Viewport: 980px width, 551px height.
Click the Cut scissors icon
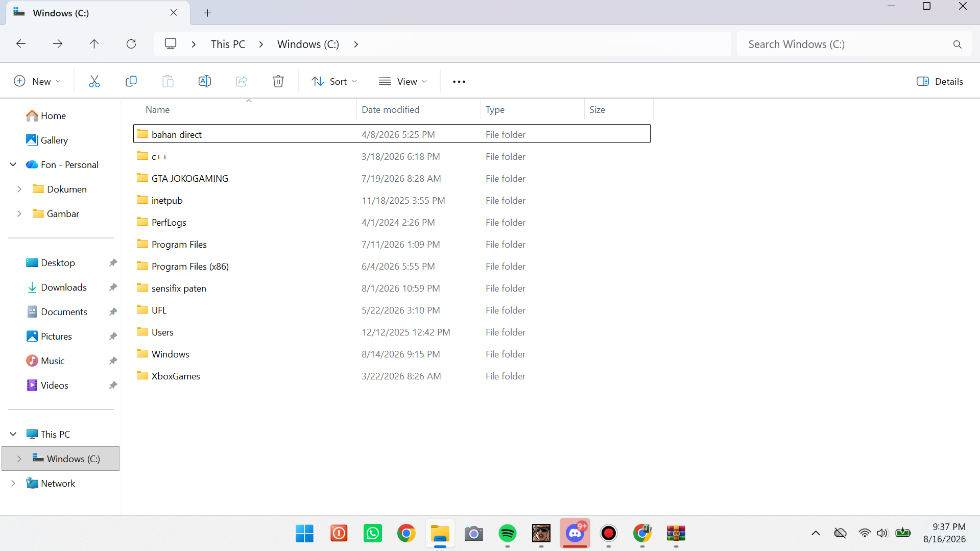(x=94, y=81)
